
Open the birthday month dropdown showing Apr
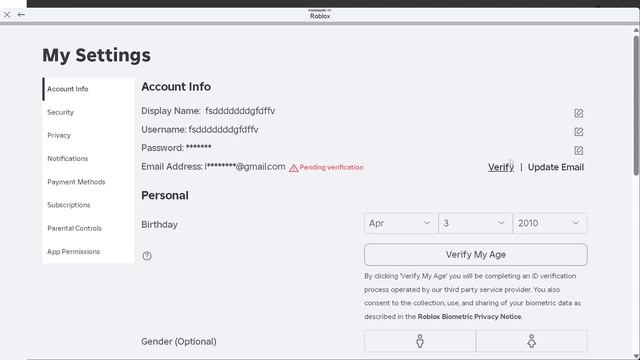401,223
